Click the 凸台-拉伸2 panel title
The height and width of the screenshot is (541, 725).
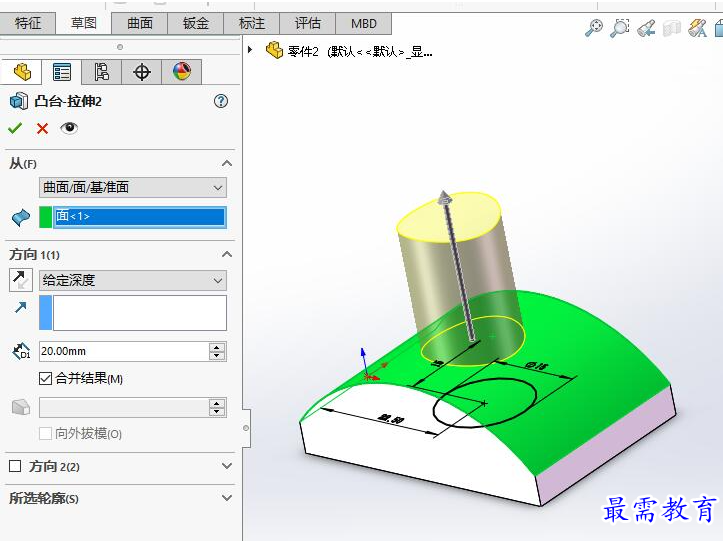(68, 101)
